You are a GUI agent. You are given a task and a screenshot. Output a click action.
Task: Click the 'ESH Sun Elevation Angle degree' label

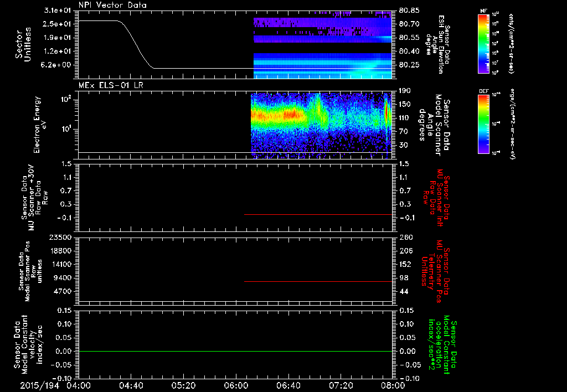click(437, 44)
